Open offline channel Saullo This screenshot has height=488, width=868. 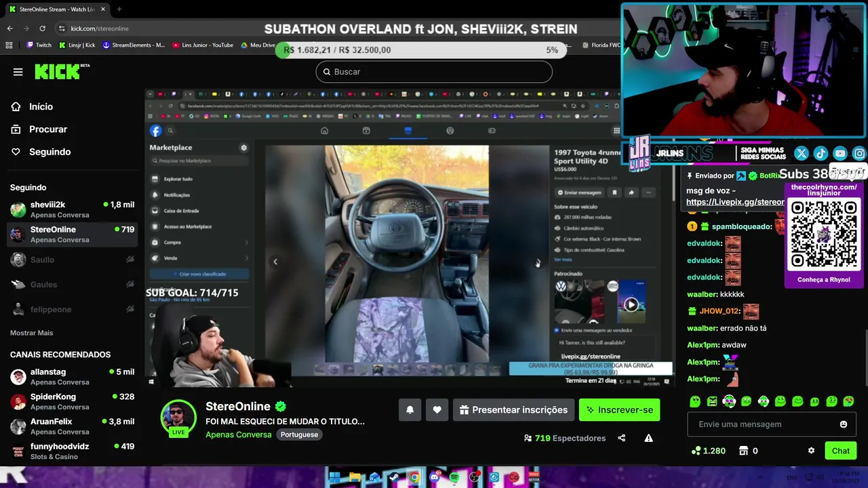point(72,260)
